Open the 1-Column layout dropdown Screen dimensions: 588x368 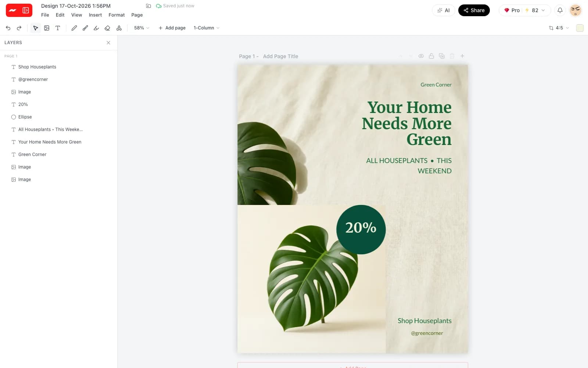[x=207, y=28]
